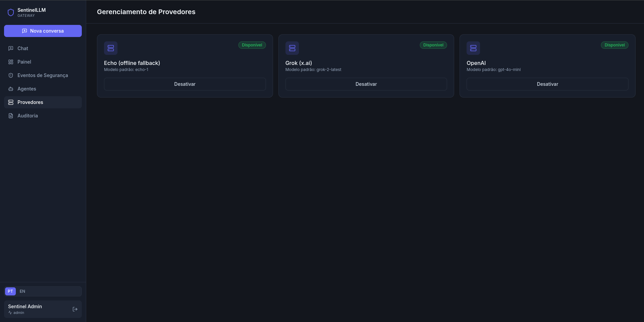
Task: Click the Disponível badge on OpenAI card
Action: [615, 45]
